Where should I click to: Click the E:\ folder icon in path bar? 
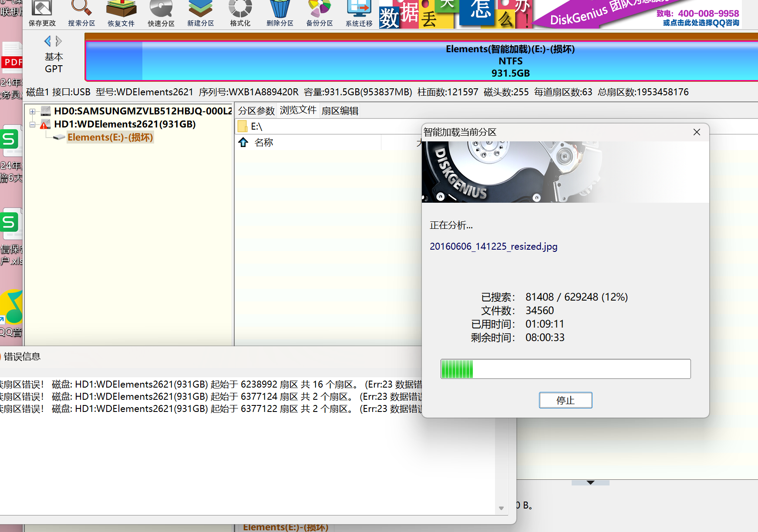pos(243,127)
